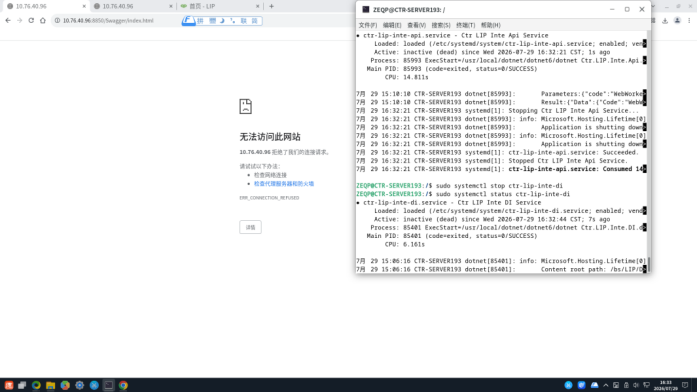Switch to Chrome in the taskbar
This screenshot has height=392, width=697.
[x=123, y=385]
